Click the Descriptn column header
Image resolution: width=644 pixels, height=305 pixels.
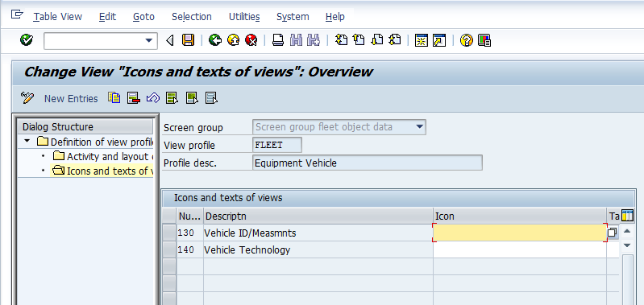(x=318, y=216)
